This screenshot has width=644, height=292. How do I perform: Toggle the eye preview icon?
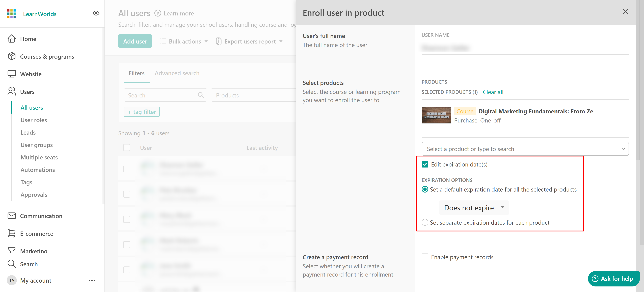pyautogui.click(x=96, y=13)
